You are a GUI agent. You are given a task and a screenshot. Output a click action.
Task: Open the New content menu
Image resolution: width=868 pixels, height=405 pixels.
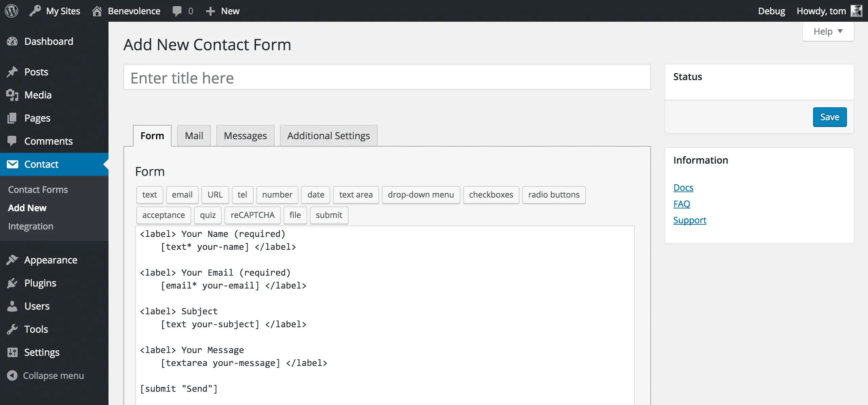click(222, 11)
